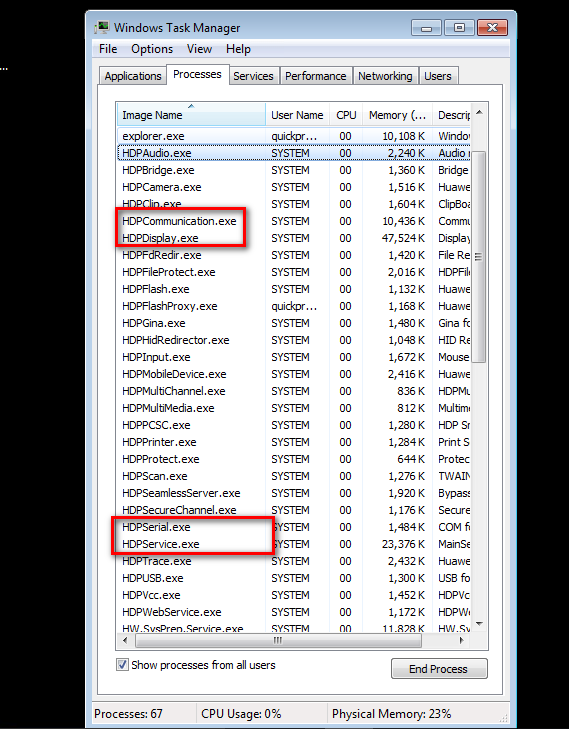Click the vertical scrollbar down arrow
Image resolution: width=569 pixels, height=729 pixels.
pos(479,624)
